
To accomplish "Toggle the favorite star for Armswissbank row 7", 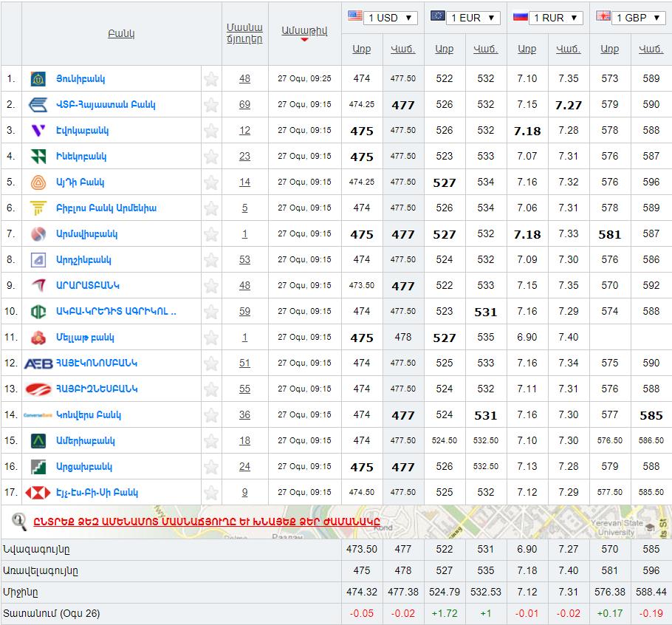I will (x=211, y=234).
